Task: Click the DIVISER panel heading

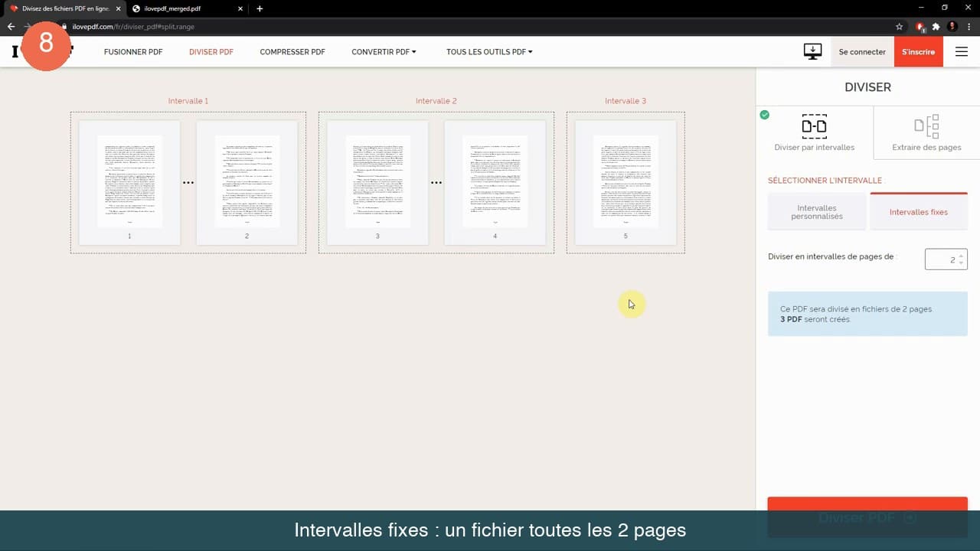Action: pyautogui.click(x=867, y=87)
